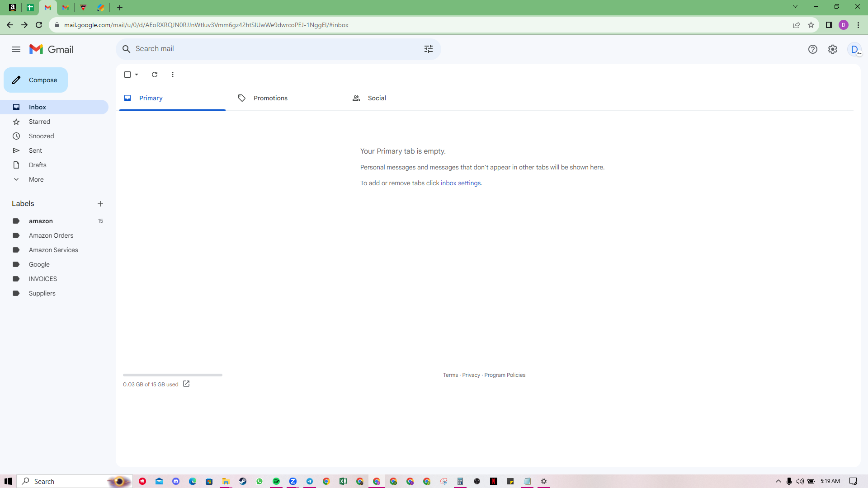Click the Gmail logo
Viewport: 868px width, 488px height.
point(51,49)
